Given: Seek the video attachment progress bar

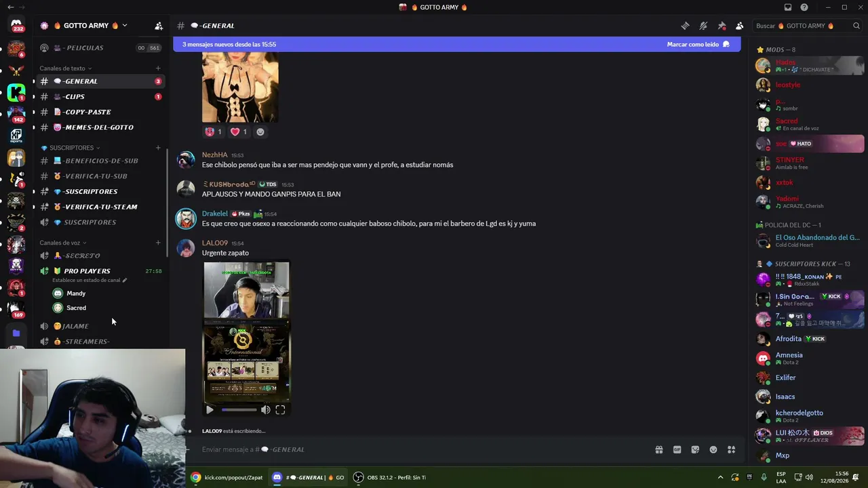Looking at the screenshot, I should point(239,409).
